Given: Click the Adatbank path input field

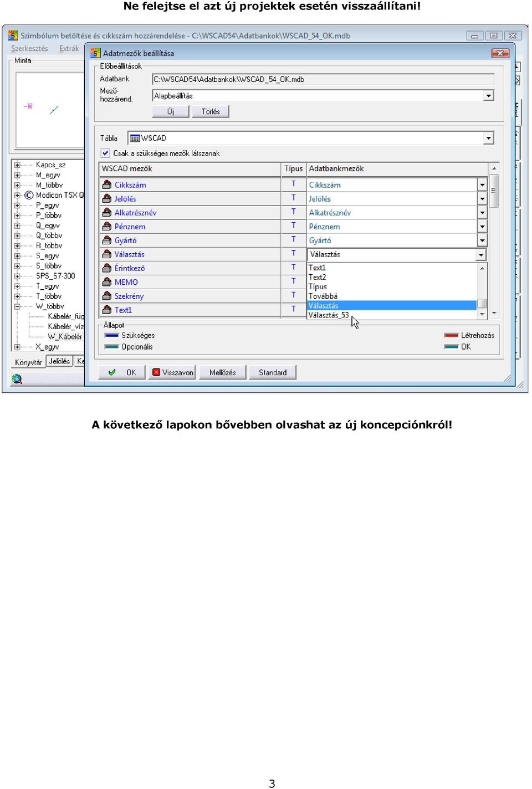Looking at the screenshot, I should (323, 79).
